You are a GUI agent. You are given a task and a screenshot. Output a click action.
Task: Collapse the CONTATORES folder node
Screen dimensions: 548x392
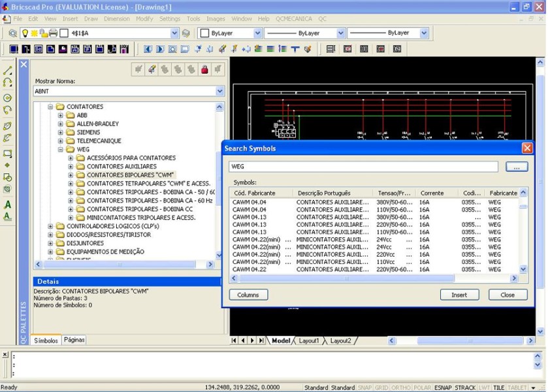[x=50, y=106]
